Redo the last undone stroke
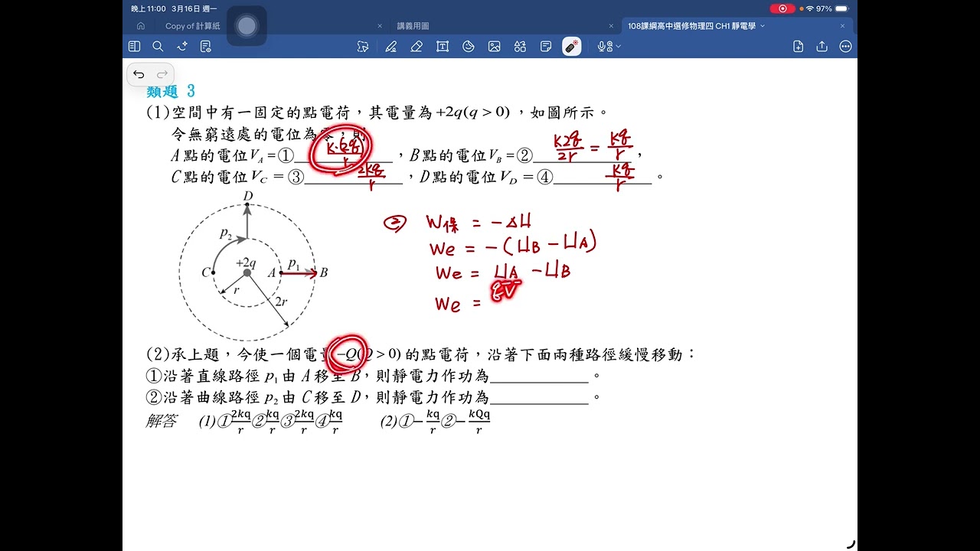This screenshot has height=551, width=980. 162,74
